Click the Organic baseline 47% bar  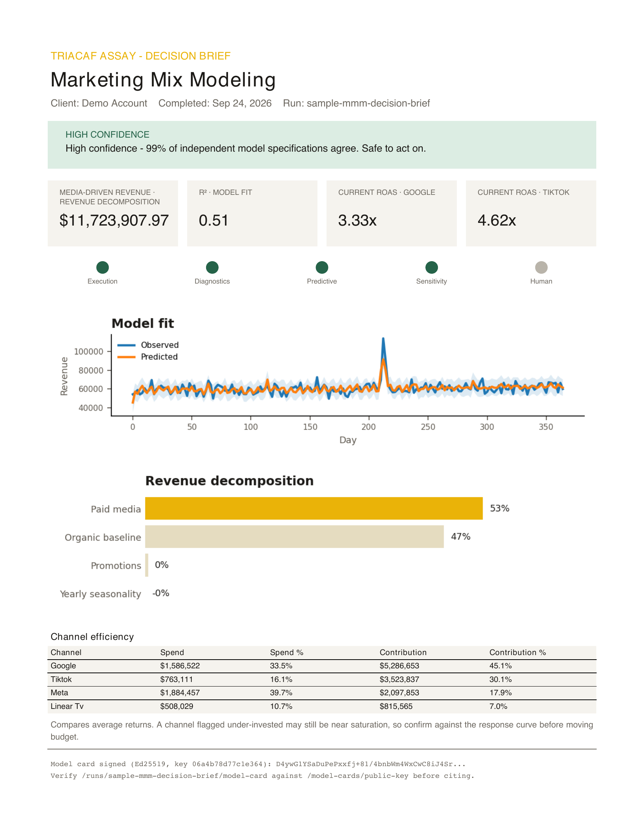coord(294,536)
